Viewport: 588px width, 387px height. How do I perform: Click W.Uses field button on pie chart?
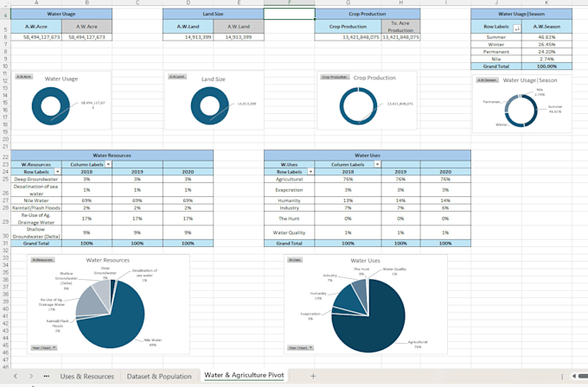tap(295, 260)
